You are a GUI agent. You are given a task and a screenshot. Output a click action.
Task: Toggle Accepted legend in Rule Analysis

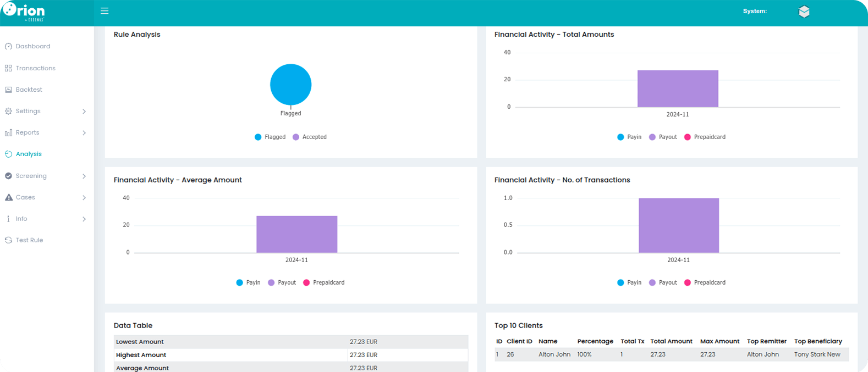coord(310,137)
